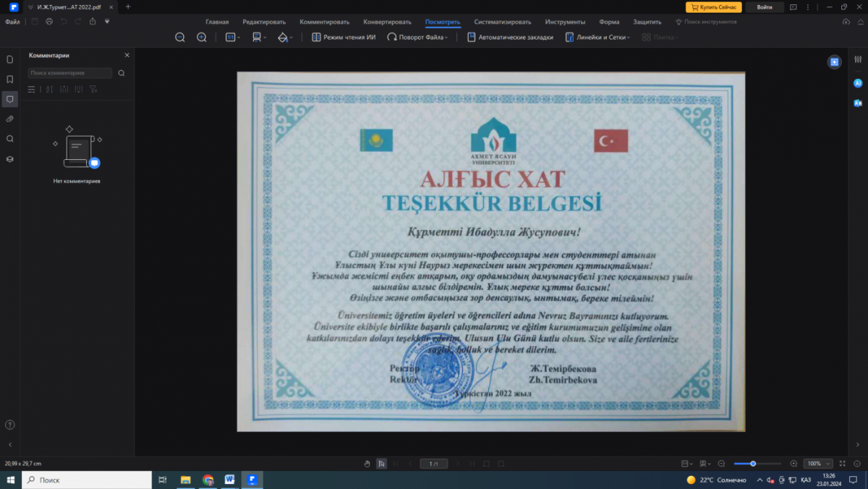This screenshot has width=868, height=489.
Task: Open Линейки и Сетки dropdown
Action: pos(598,37)
